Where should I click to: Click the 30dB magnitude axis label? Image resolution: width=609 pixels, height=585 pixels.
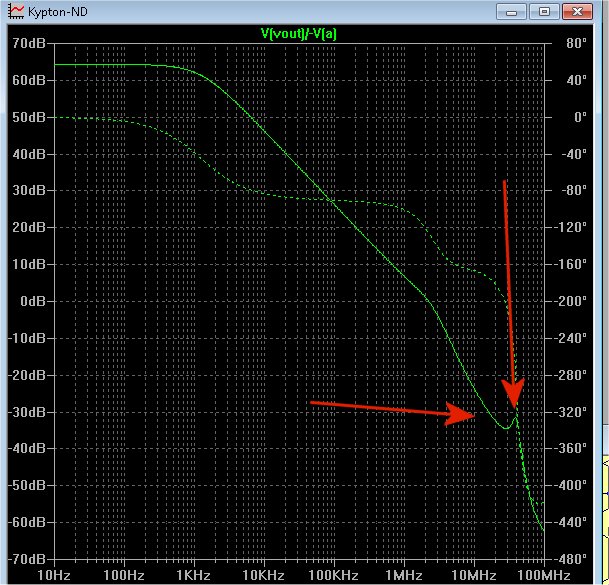point(29,190)
